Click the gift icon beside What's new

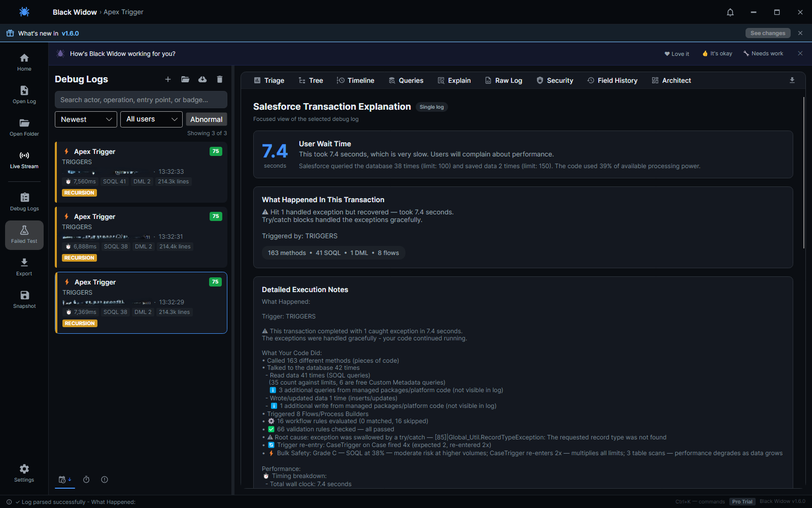(x=10, y=33)
